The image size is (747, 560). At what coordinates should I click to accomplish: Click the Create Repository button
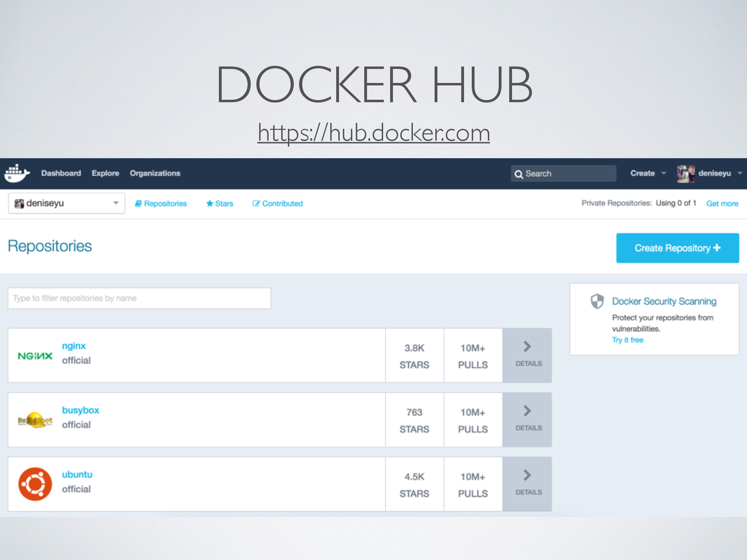[677, 248]
